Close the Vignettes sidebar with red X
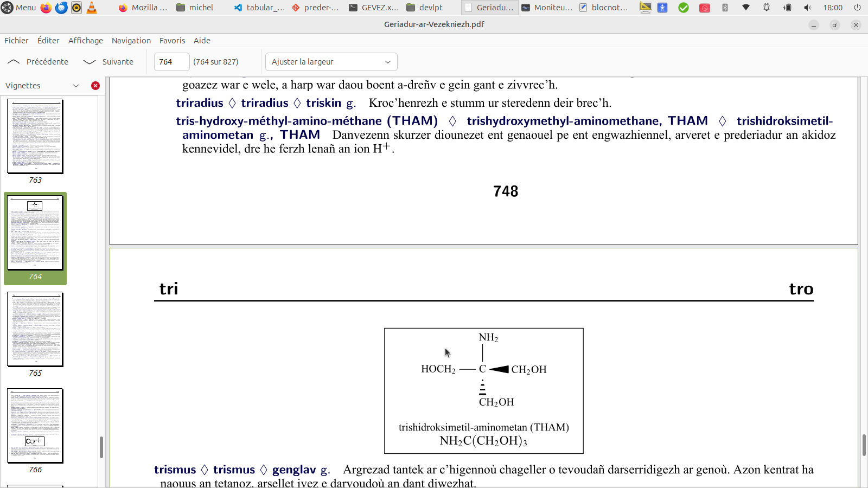 95,86
